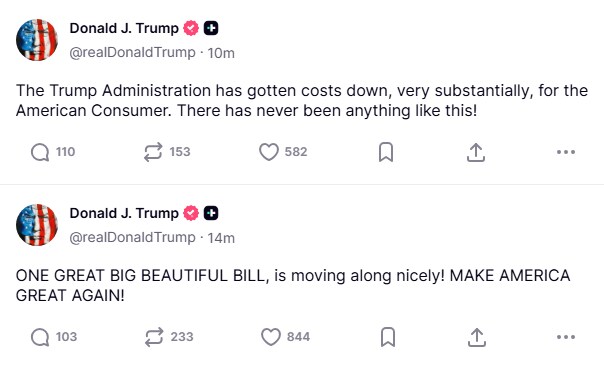Open profile avatar on the 14m post
This screenshot has width=604, height=367.
point(37,225)
